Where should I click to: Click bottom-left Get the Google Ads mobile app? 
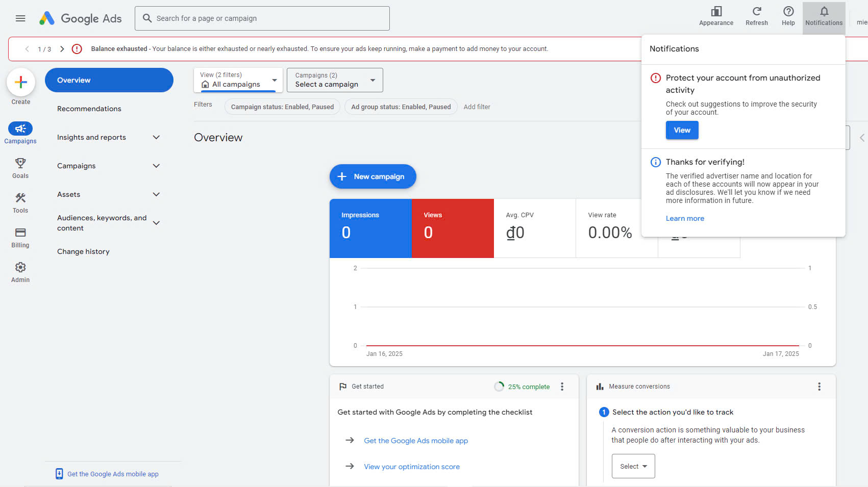pyautogui.click(x=113, y=474)
